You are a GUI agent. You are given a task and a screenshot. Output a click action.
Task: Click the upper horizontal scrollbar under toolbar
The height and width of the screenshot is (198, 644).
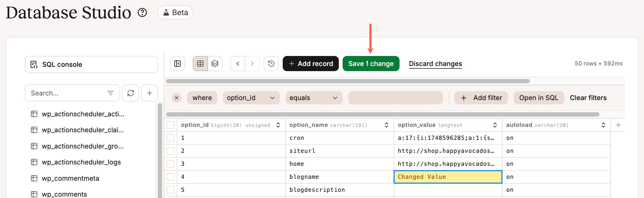click(x=348, y=81)
